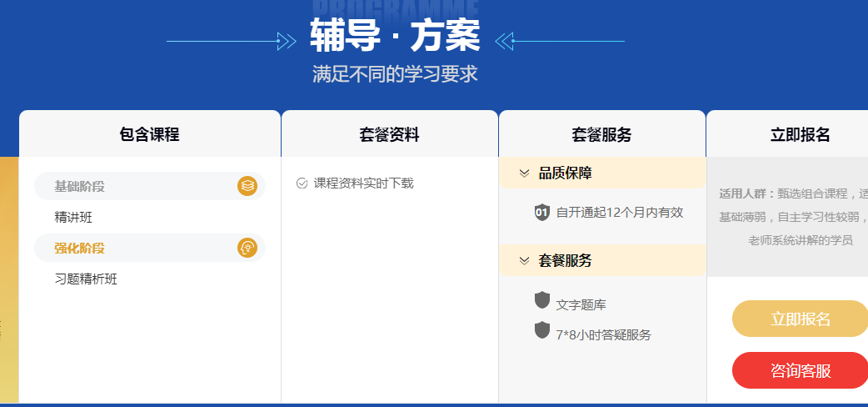Screen dimensions: 868x407
Task: Expand the 基础阶段 course stage row
Action: (150, 186)
